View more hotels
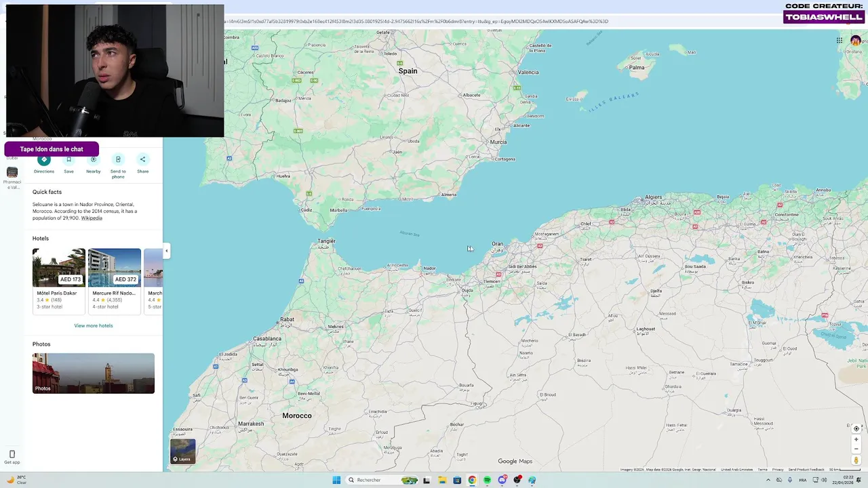This screenshot has width=868, height=488. tap(94, 325)
